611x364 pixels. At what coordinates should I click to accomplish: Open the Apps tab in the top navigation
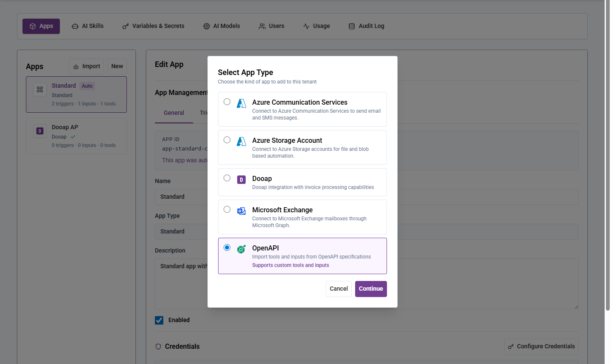pyautogui.click(x=41, y=26)
